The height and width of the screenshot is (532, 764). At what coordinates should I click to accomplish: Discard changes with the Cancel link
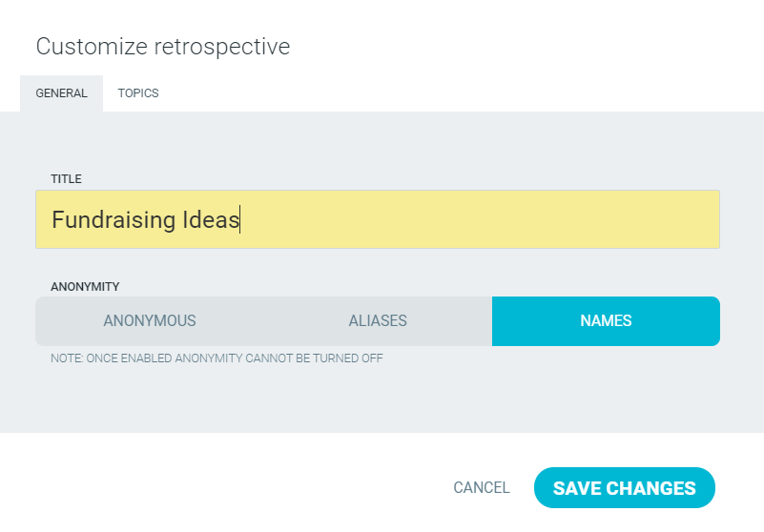(482, 488)
